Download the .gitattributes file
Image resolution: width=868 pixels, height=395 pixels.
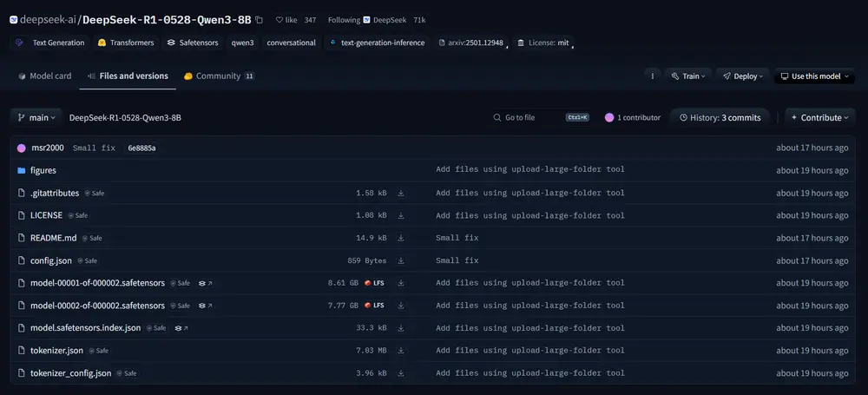pos(401,194)
